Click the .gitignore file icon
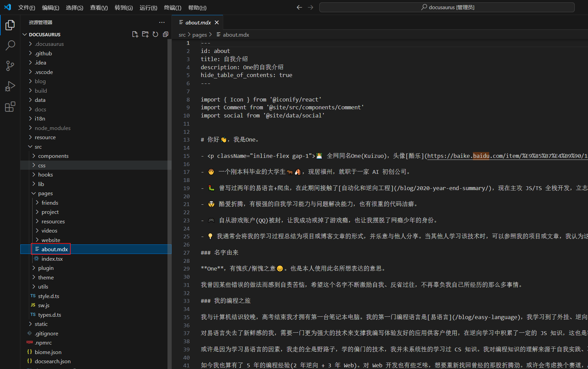588x369 pixels. tap(30, 333)
